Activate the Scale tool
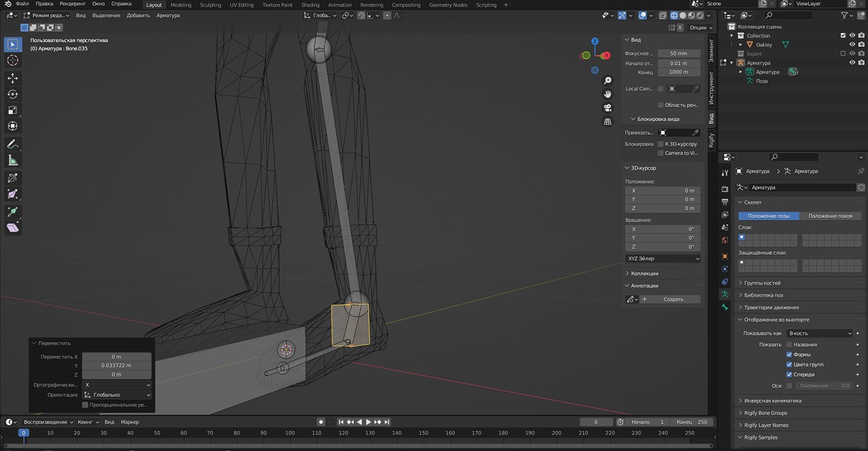 (12, 110)
